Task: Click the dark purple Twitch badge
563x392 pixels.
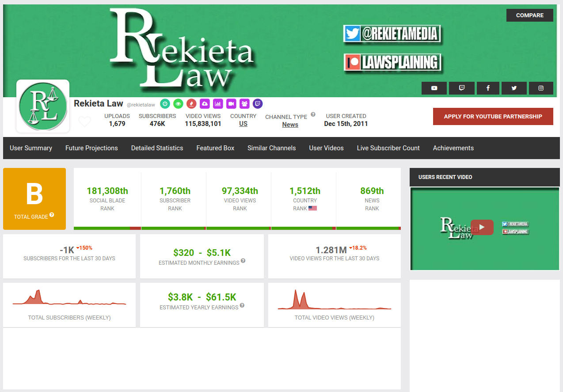Action: coord(258,104)
